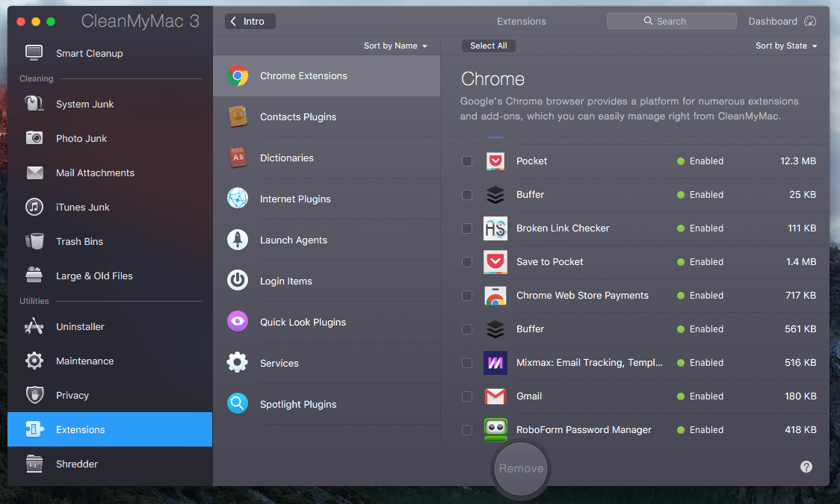Click the Dictionaries icon
The width and height of the screenshot is (840, 504).
click(238, 158)
